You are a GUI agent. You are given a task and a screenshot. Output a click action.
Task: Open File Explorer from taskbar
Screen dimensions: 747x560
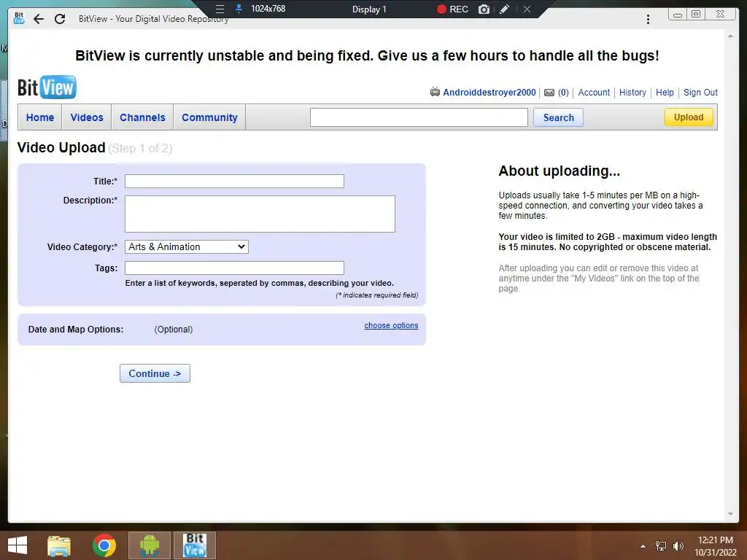(x=59, y=545)
